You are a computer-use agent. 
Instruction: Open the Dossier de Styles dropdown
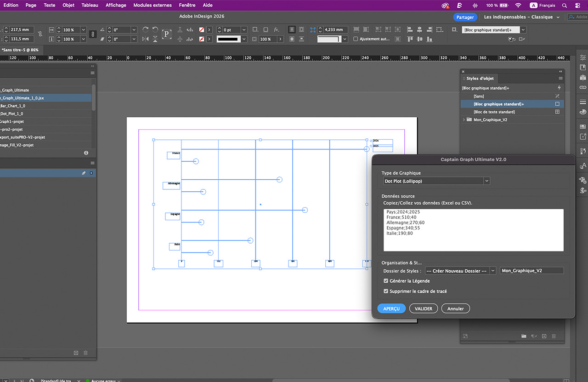tap(460, 271)
